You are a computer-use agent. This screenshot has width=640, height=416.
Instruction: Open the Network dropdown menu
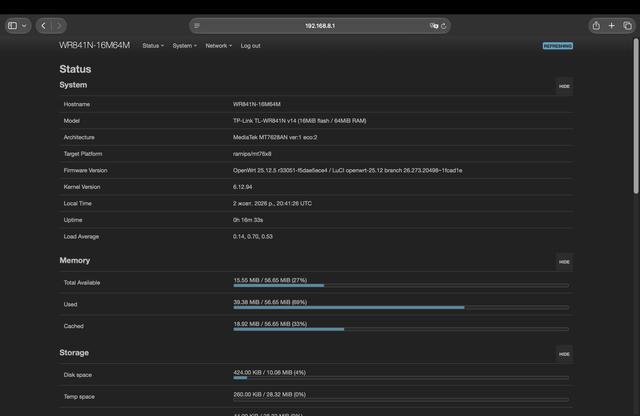point(219,46)
